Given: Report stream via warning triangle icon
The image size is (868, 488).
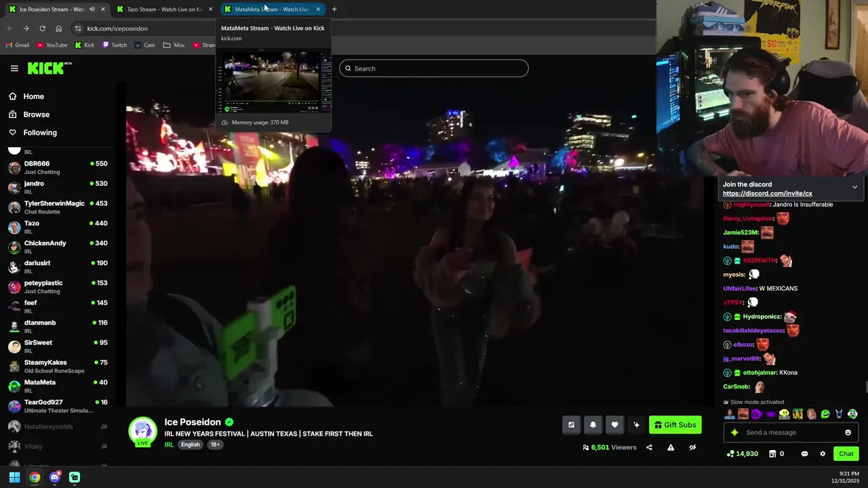Looking at the screenshot, I should (x=671, y=447).
